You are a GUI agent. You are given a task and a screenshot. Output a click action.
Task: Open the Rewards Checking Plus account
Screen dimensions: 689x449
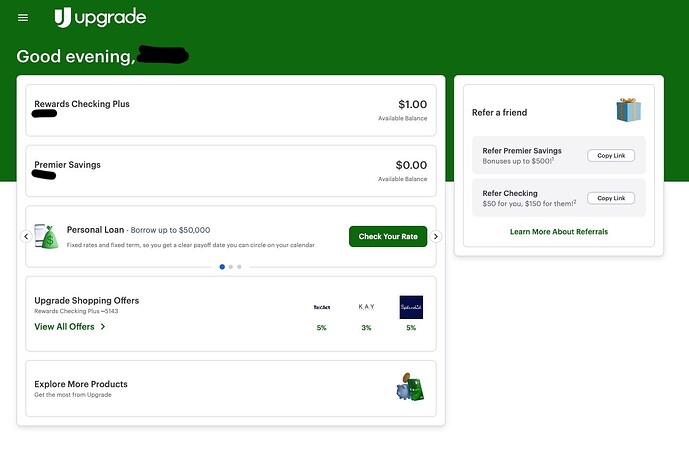click(231, 110)
